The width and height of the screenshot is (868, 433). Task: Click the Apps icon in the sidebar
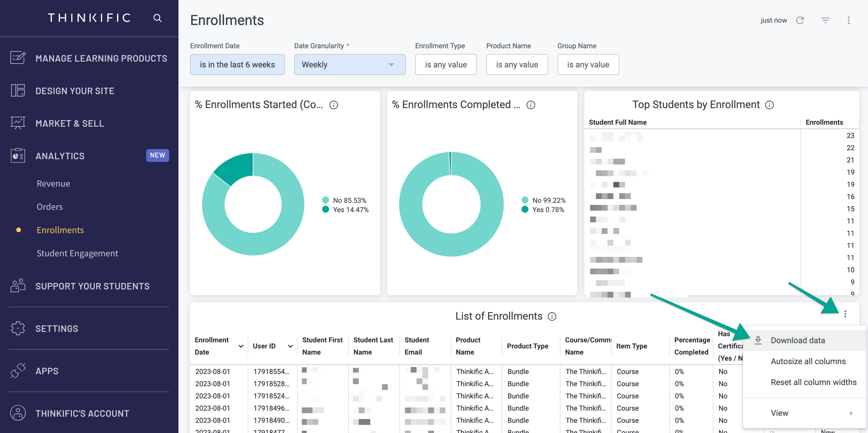tap(17, 371)
